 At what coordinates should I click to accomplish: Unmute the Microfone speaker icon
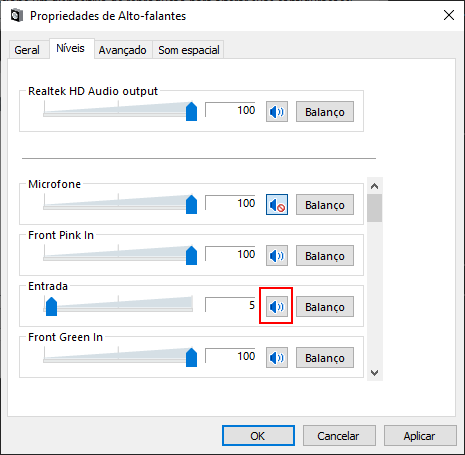277,205
